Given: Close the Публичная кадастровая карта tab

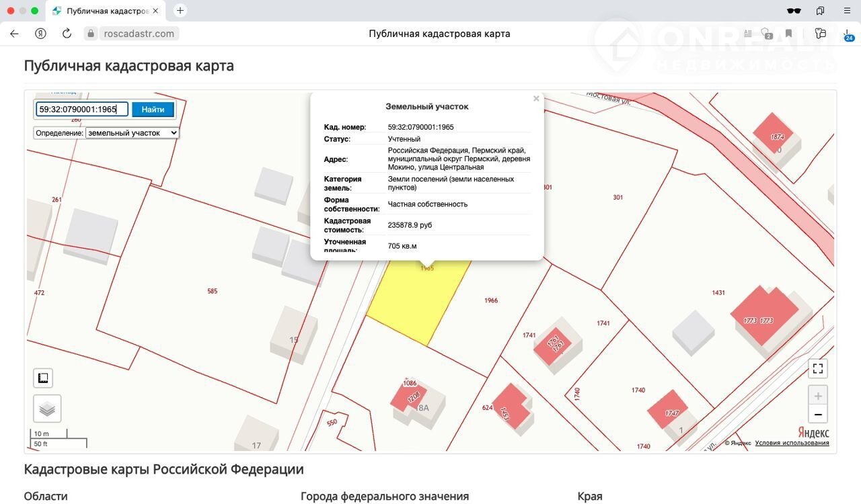Looking at the screenshot, I should coord(155,11).
